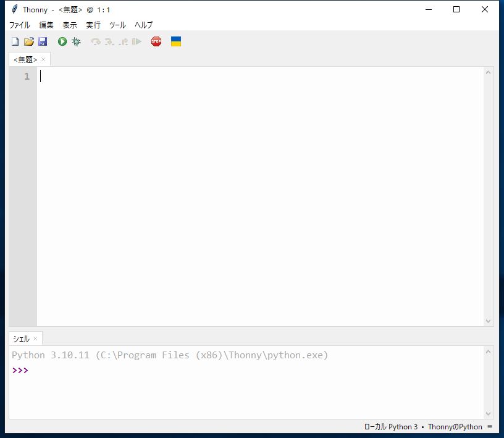The height and width of the screenshot is (438, 504).
Task: Click the Ukraine flag support icon
Action: pyautogui.click(x=176, y=41)
